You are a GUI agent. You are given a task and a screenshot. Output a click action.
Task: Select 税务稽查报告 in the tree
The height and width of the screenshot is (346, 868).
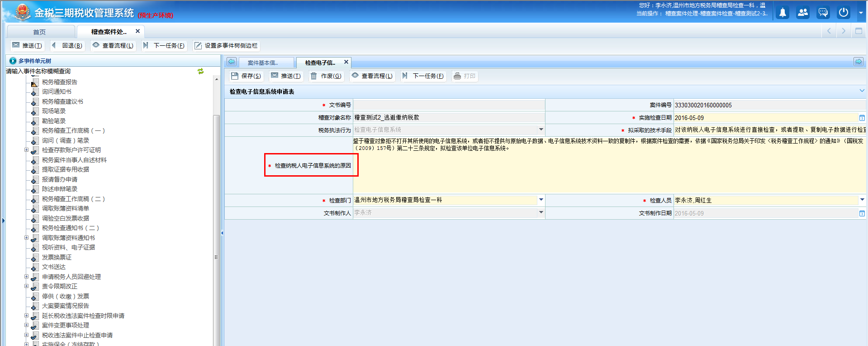click(60, 82)
